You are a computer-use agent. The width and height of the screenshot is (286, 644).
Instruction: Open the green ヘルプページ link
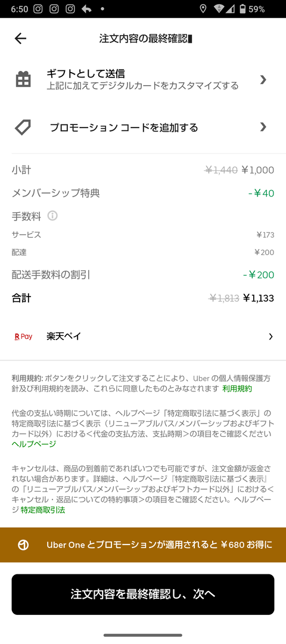tap(34, 444)
